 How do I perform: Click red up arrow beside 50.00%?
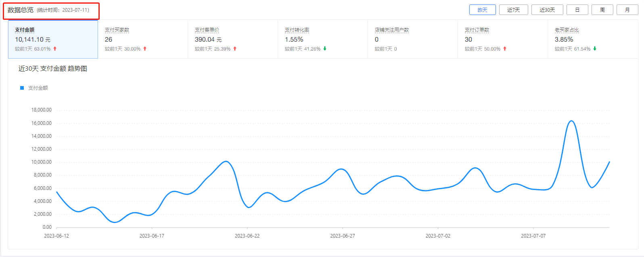pyautogui.click(x=505, y=49)
